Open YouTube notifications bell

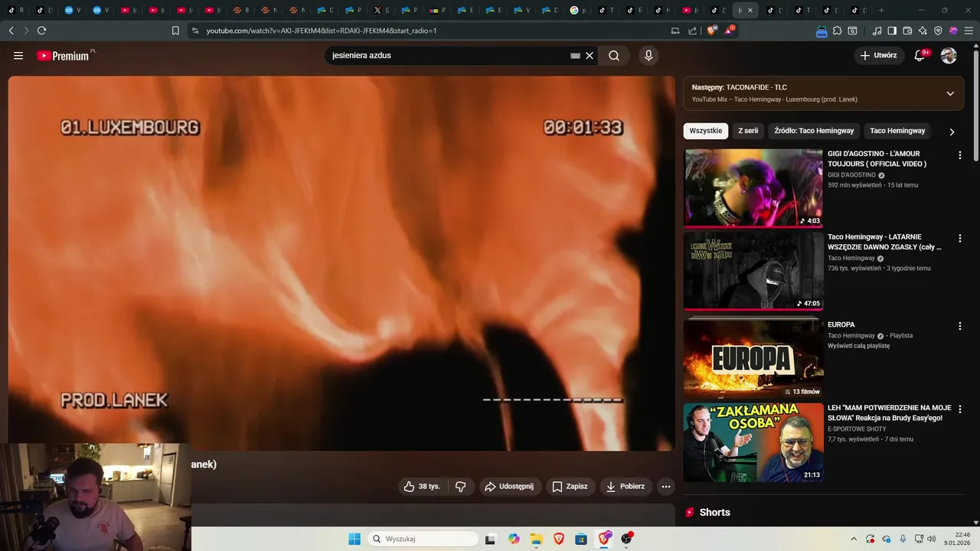(x=921, y=55)
